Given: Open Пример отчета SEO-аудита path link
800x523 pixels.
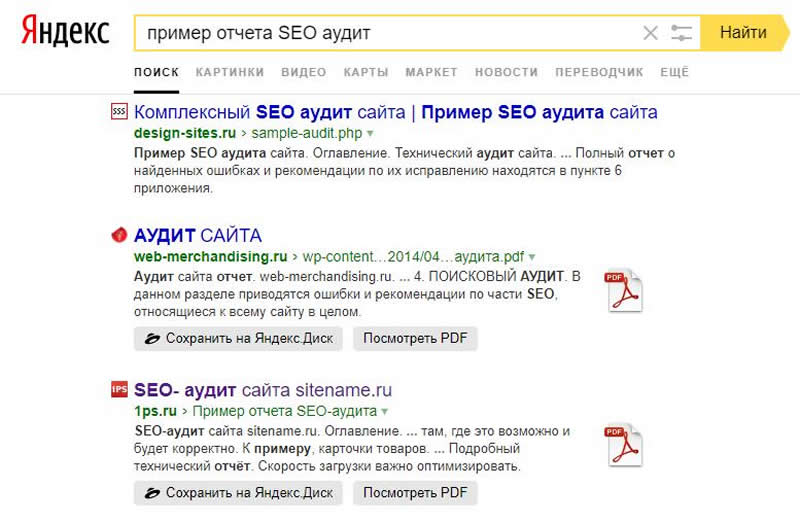Looking at the screenshot, I should pos(285,411).
